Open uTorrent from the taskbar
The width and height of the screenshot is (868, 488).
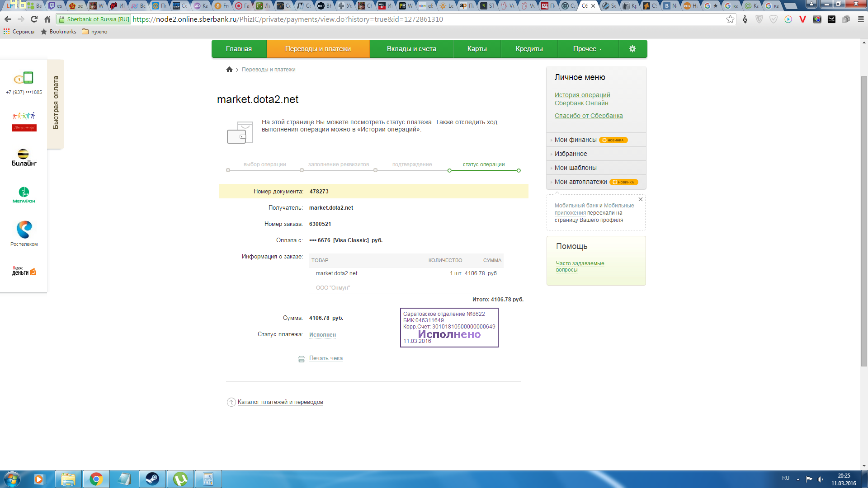180,479
